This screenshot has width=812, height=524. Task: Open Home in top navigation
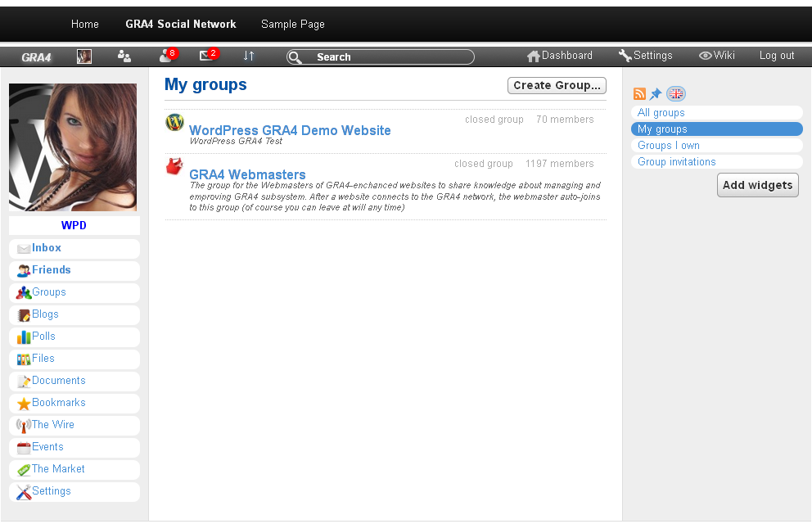(85, 25)
